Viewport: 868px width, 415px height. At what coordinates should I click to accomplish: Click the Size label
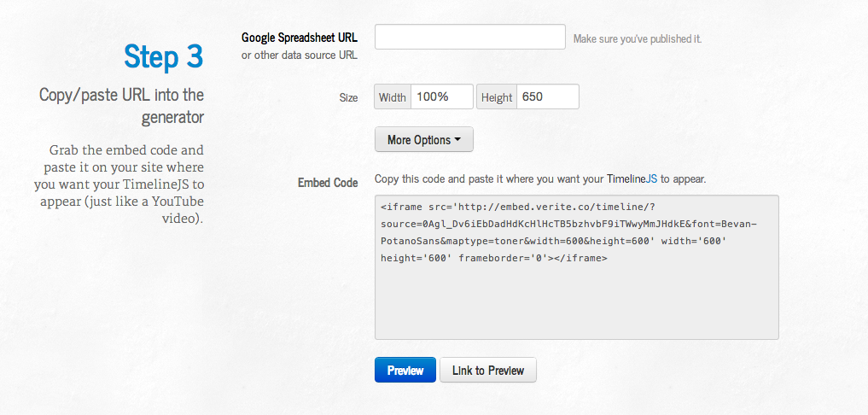pyautogui.click(x=348, y=97)
